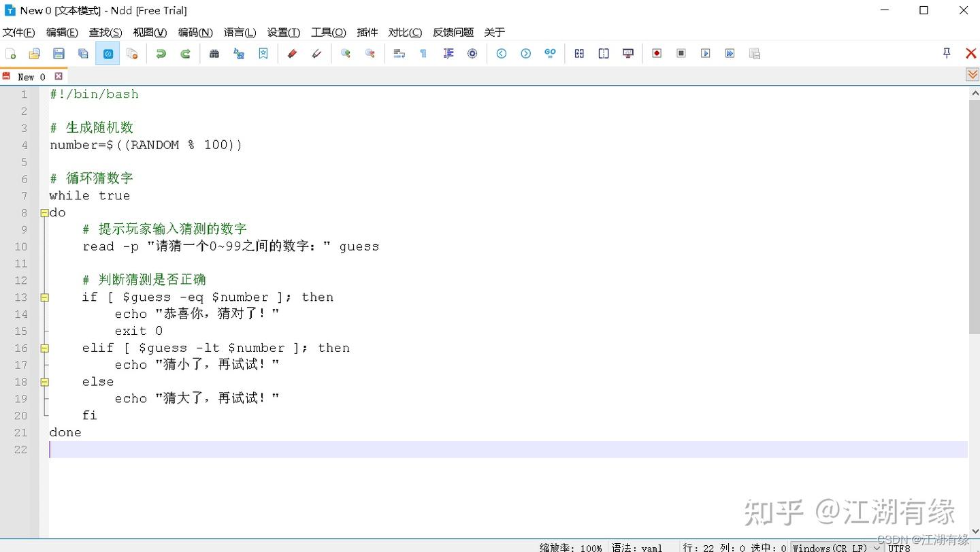This screenshot has width=980, height=552.
Task: Toggle word wrap mode
Action: (x=398, y=53)
